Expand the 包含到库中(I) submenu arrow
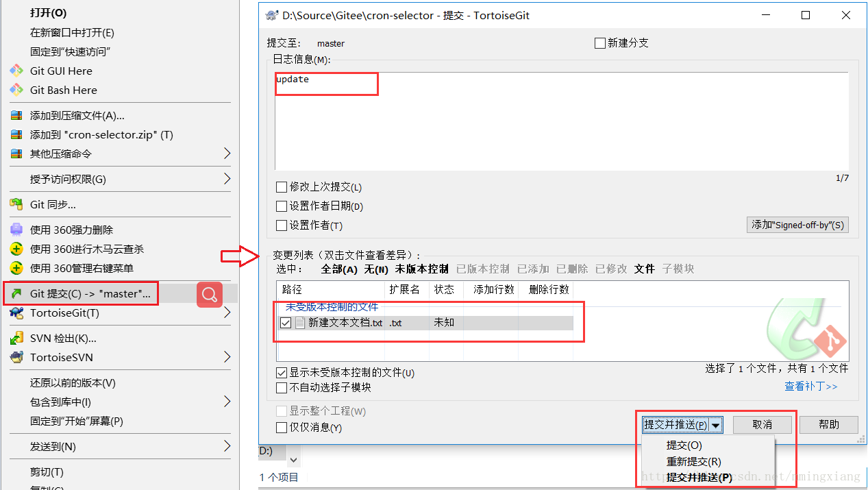 (227, 402)
